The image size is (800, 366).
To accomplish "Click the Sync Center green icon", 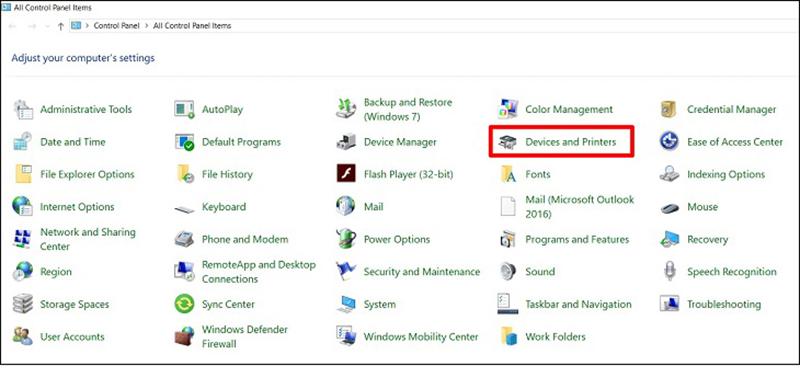I will 184,304.
